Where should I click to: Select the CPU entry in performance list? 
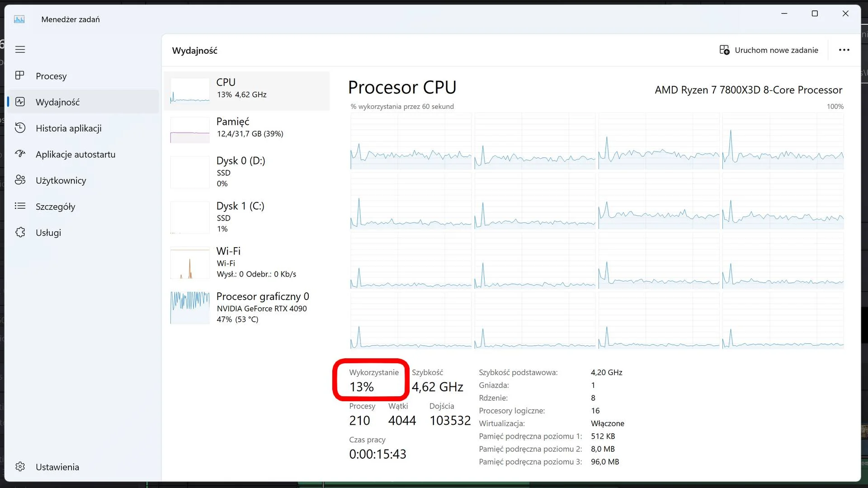point(247,91)
